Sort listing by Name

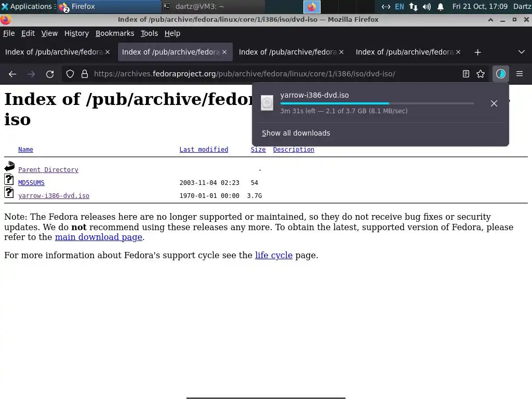[26, 150]
